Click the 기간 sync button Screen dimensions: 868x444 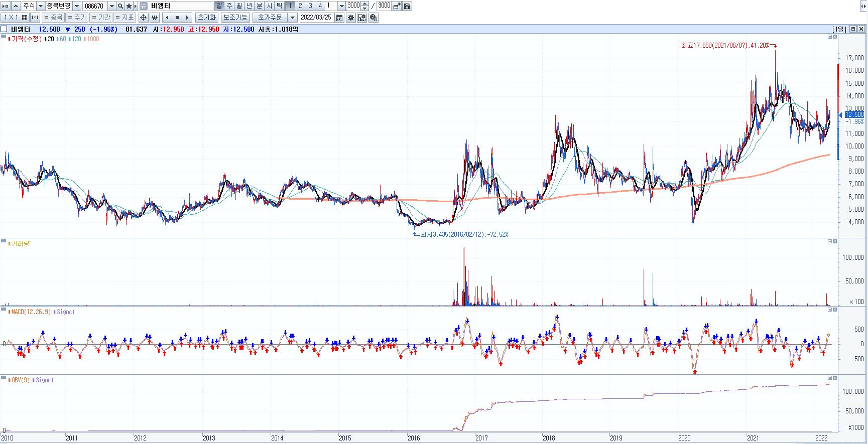100,18
